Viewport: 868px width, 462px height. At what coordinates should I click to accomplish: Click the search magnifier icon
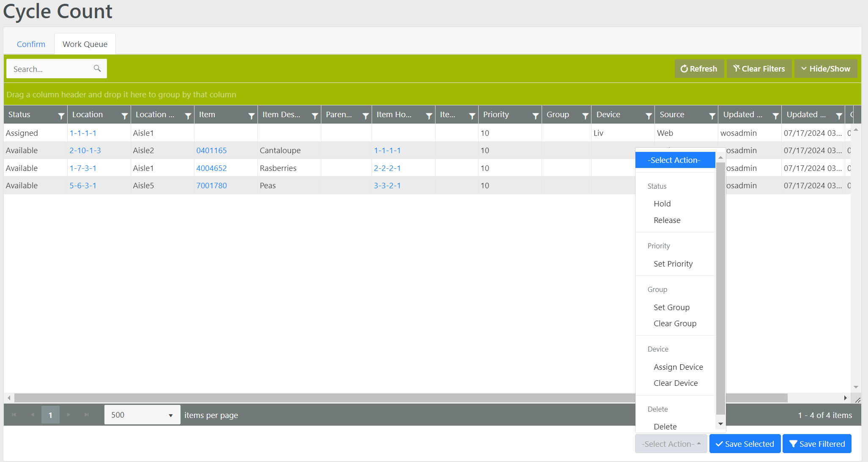[97, 69]
